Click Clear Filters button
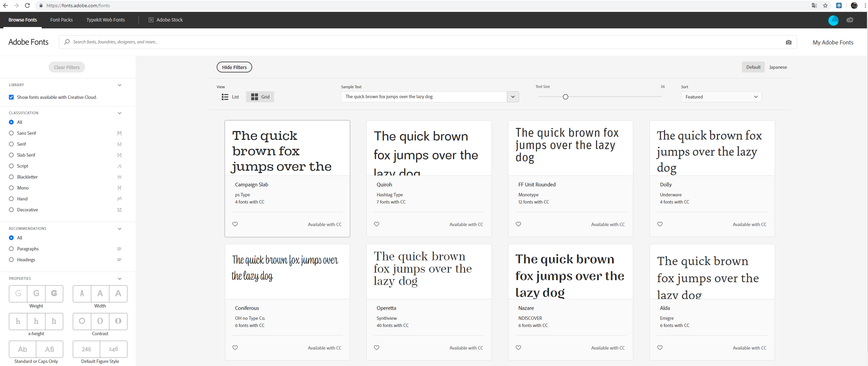Screen dimensions: 868x366 (x=67, y=67)
